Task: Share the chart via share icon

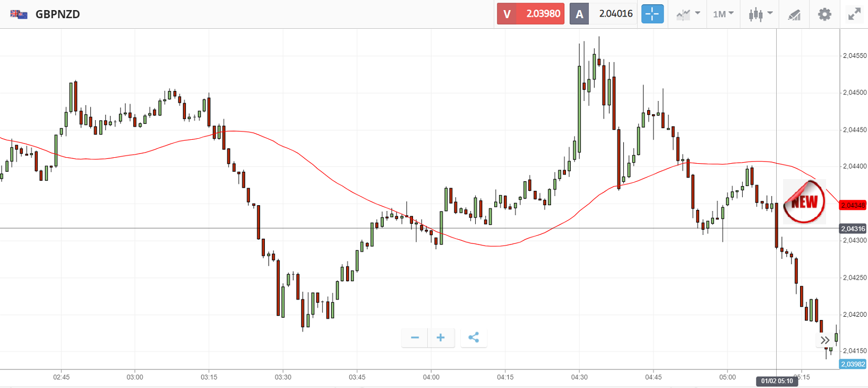Action: [x=474, y=338]
